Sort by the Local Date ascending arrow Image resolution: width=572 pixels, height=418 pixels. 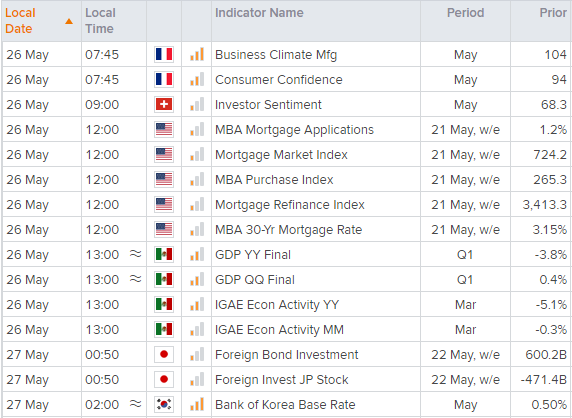coord(69,22)
